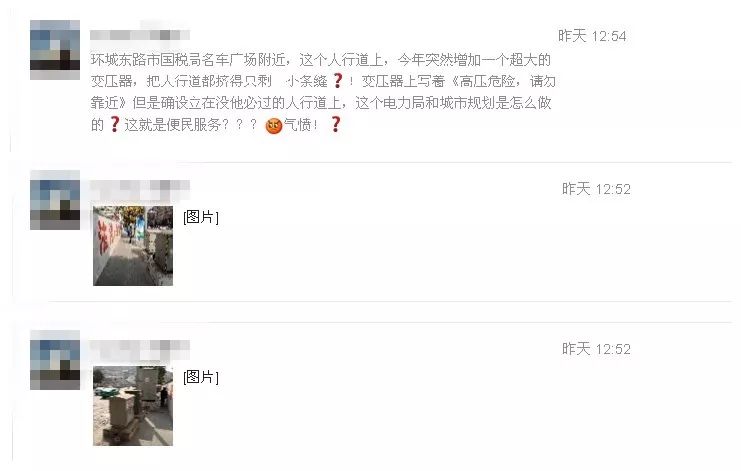Open the sidewalk photo thumbnail with red wall lettering

click(x=133, y=246)
